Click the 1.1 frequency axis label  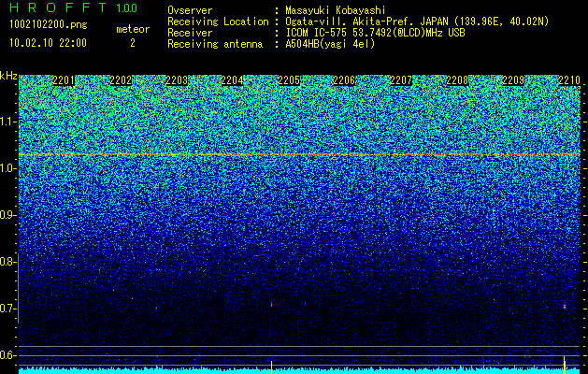[x=7, y=122]
